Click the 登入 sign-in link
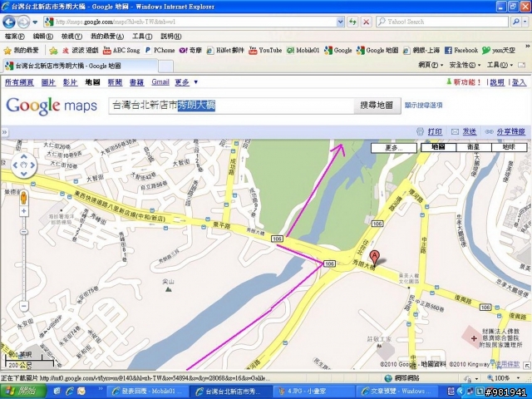This screenshot has height=399, width=532. [x=519, y=82]
